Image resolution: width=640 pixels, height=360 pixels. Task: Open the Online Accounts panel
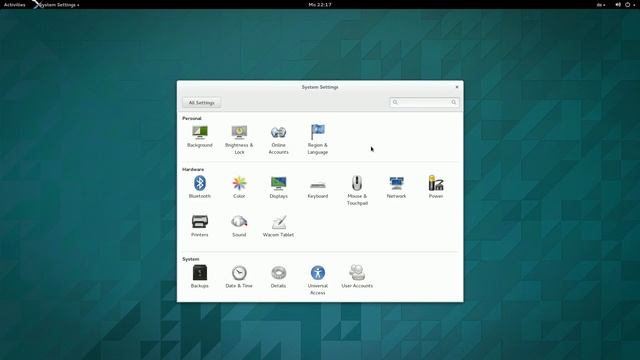pos(278,140)
